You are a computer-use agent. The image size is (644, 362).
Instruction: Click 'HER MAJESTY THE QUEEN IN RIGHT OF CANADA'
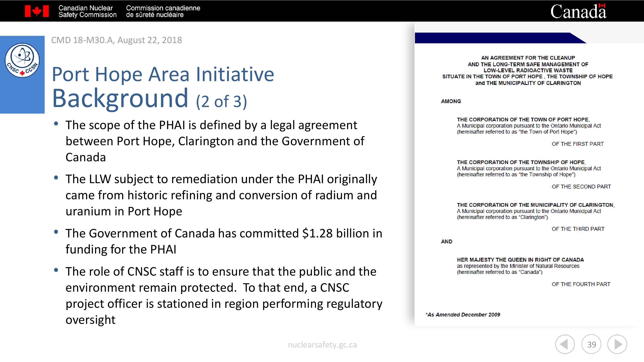point(520,260)
